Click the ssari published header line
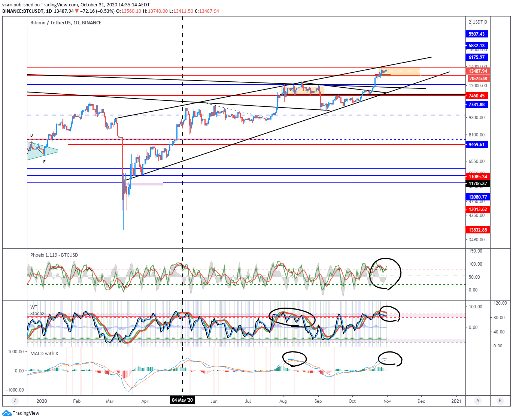513x420 pixels. tap(76, 4)
